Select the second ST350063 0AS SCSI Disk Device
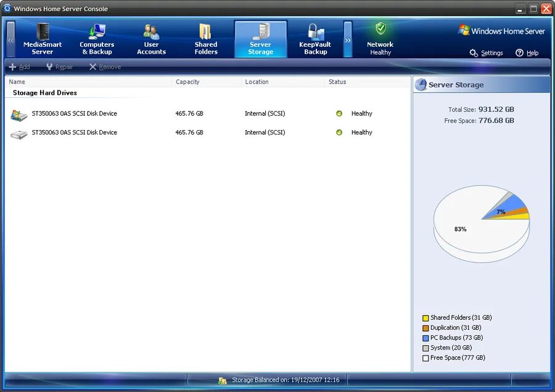Viewport: 555px width, 392px height. click(x=75, y=133)
